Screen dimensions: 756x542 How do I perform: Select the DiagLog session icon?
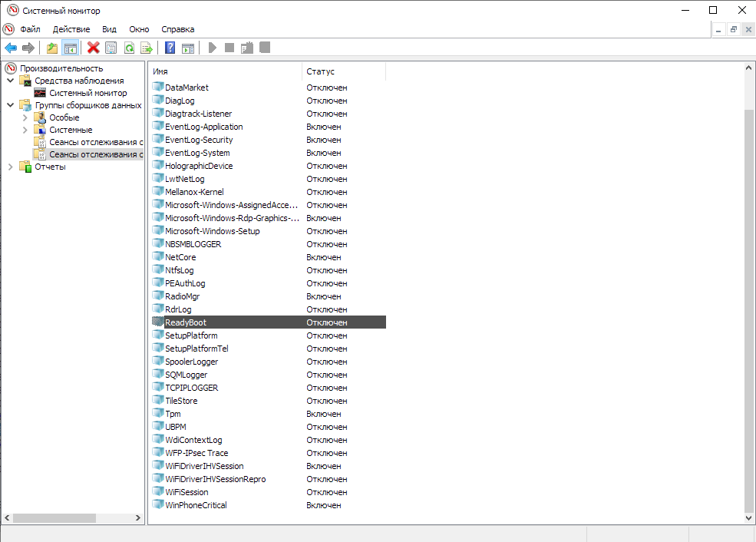pos(158,100)
